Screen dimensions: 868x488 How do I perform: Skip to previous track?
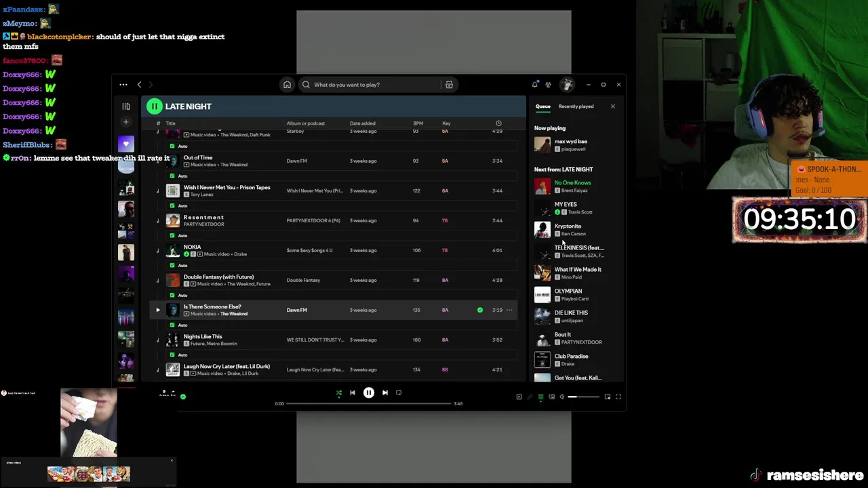[x=353, y=392]
